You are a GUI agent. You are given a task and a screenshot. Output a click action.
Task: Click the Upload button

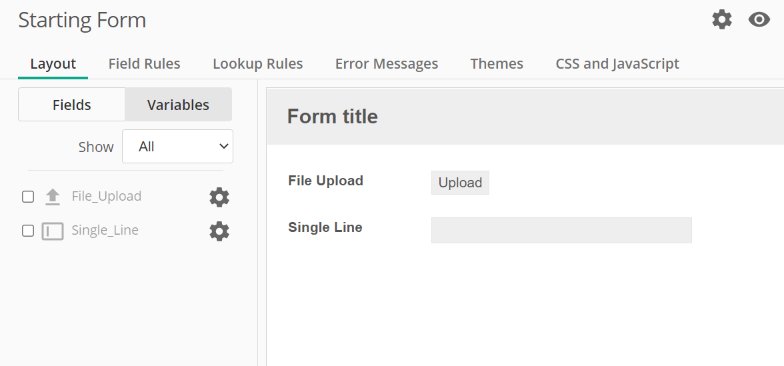[x=460, y=182]
